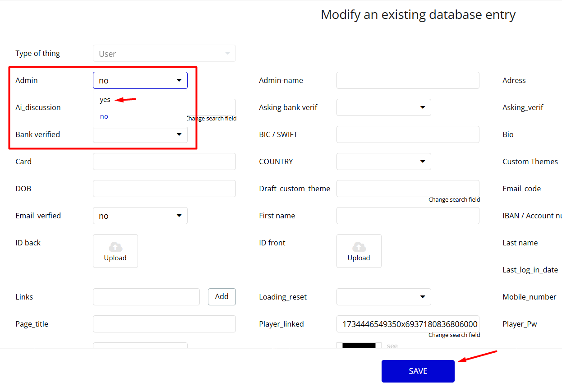Click the DOB input field
The height and width of the screenshot is (392, 562).
tap(164, 189)
